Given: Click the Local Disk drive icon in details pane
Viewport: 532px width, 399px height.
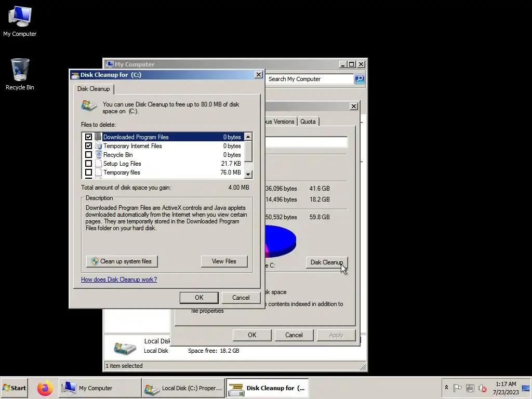Looking at the screenshot, I should point(125,348).
